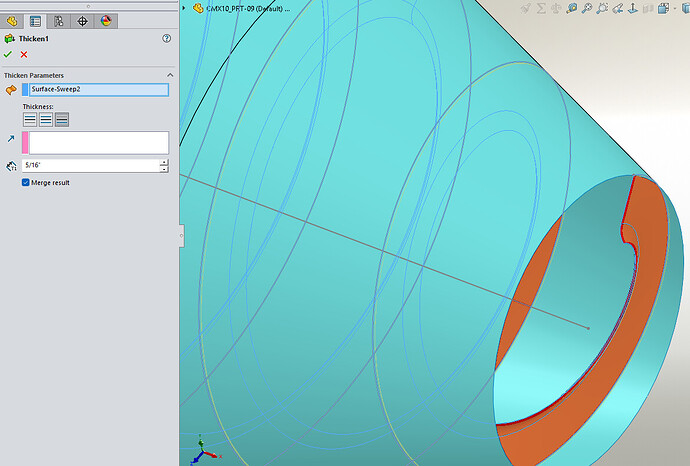690x466 pixels.
Task: Open the View Orientation dropdown arrow
Action: point(674,8)
